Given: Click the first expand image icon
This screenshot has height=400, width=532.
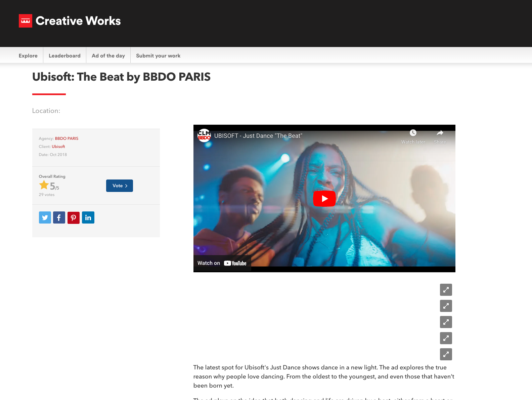Looking at the screenshot, I should [446, 290].
